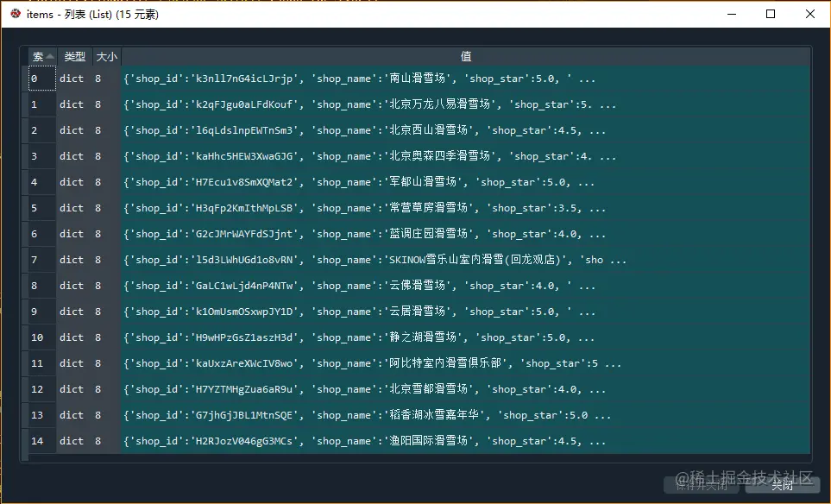The width and height of the screenshot is (831, 504).
Task: Select the value cell for 渔阳国际滑雪场
Action: (466, 441)
